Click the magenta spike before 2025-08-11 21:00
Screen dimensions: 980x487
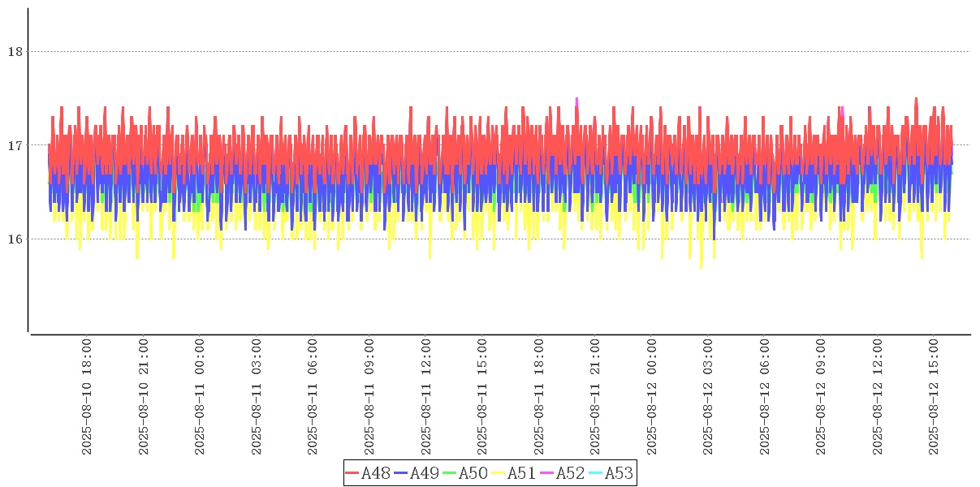[576, 101]
